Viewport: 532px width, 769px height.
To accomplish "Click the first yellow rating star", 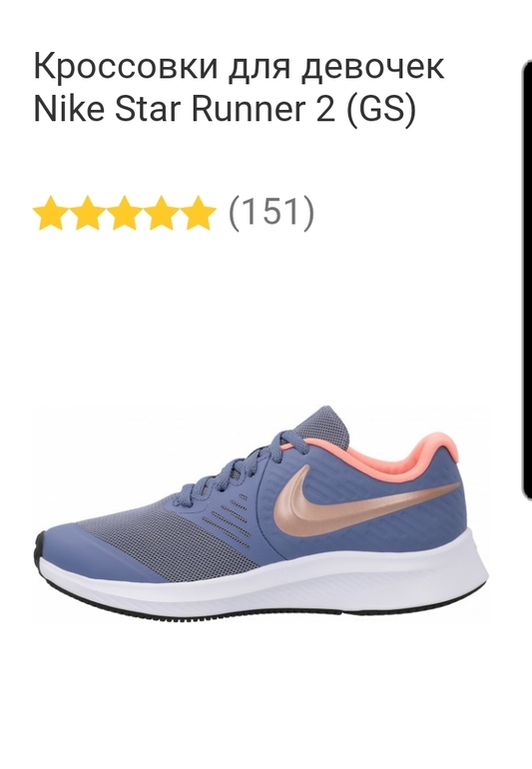I will click(50, 213).
